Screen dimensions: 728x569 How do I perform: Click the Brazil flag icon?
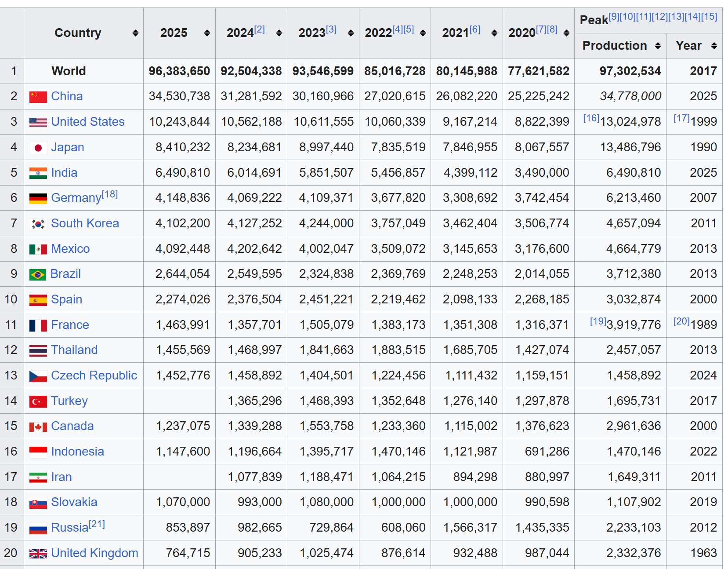coord(37,275)
